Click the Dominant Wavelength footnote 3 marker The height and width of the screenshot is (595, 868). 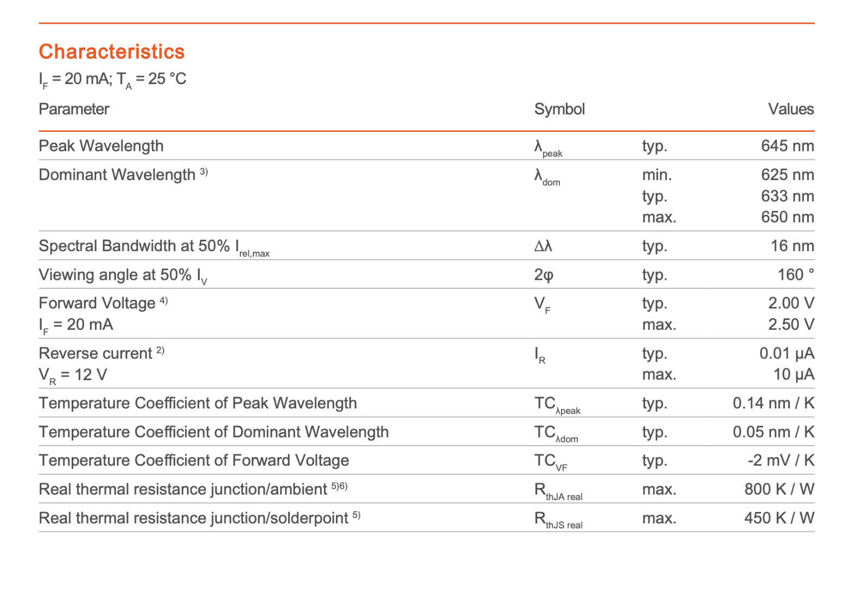tap(203, 171)
